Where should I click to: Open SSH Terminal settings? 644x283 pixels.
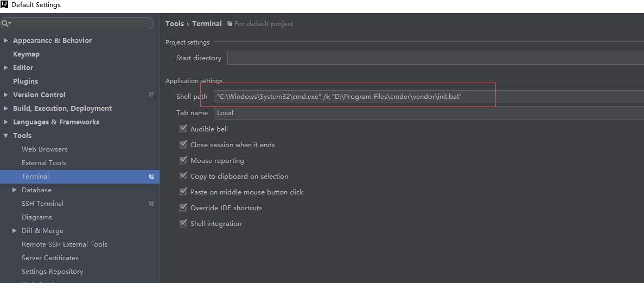[43, 203]
